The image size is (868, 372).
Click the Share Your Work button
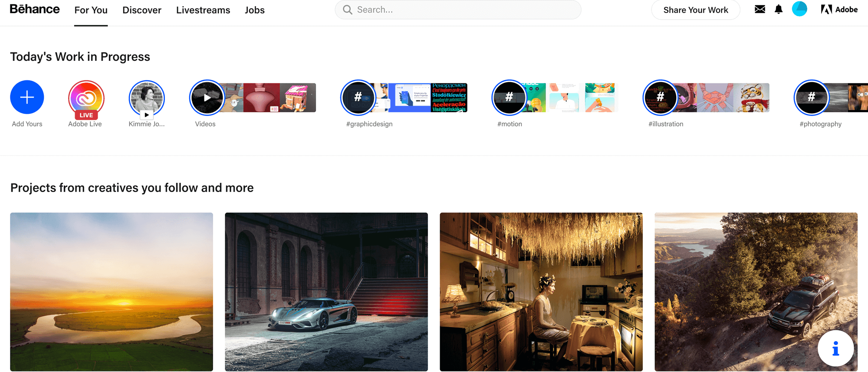point(696,10)
